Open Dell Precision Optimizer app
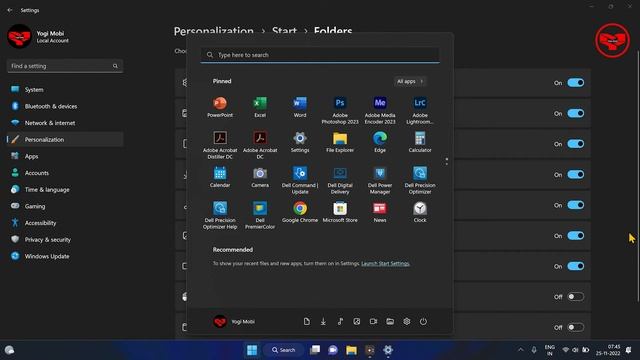The height and width of the screenshot is (360, 640). (420, 180)
